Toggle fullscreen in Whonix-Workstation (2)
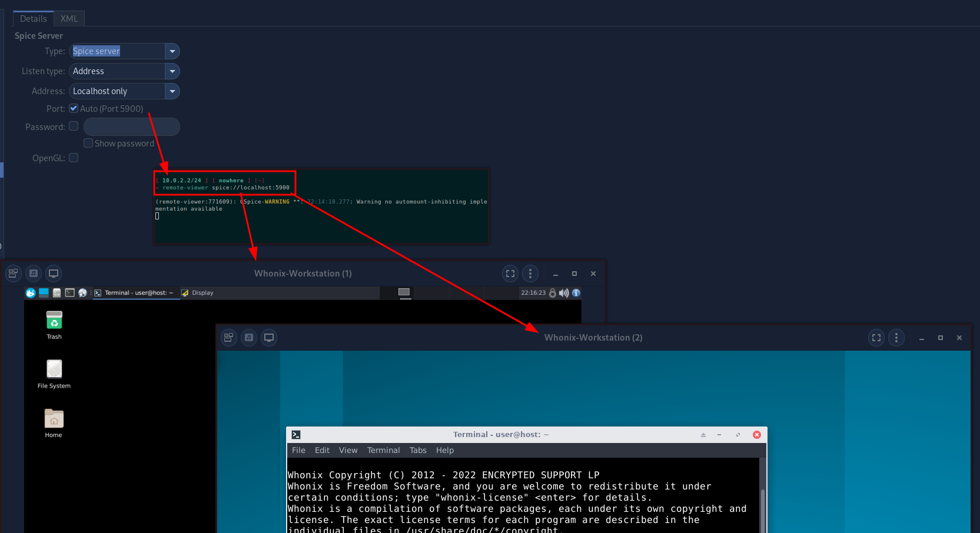The height and width of the screenshot is (533, 980). (876, 337)
